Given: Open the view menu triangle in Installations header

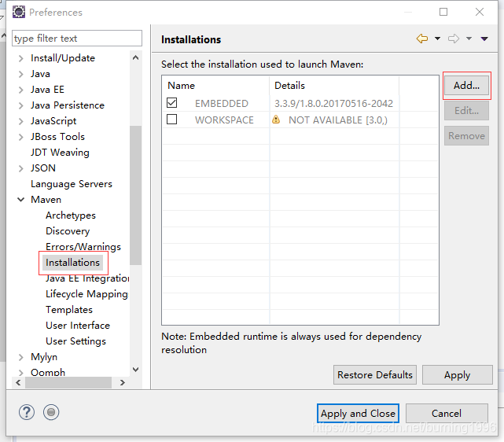Looking at the screenshot, I should coord(484,39).
